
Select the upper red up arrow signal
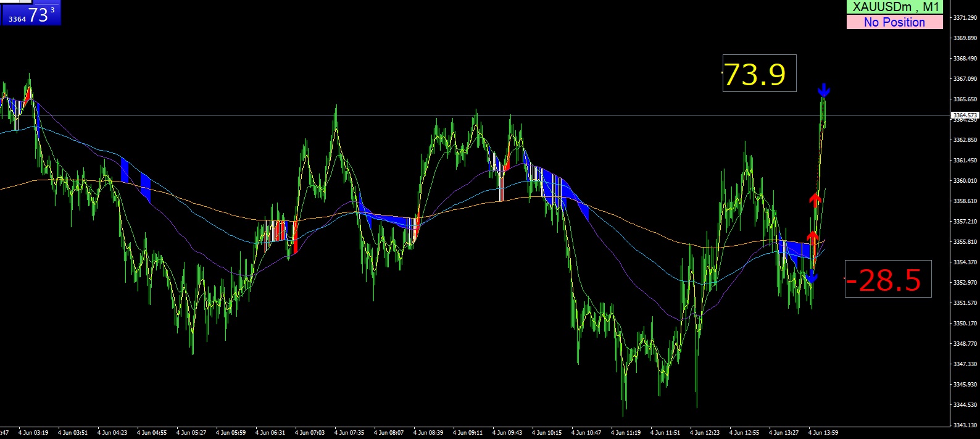815,199
